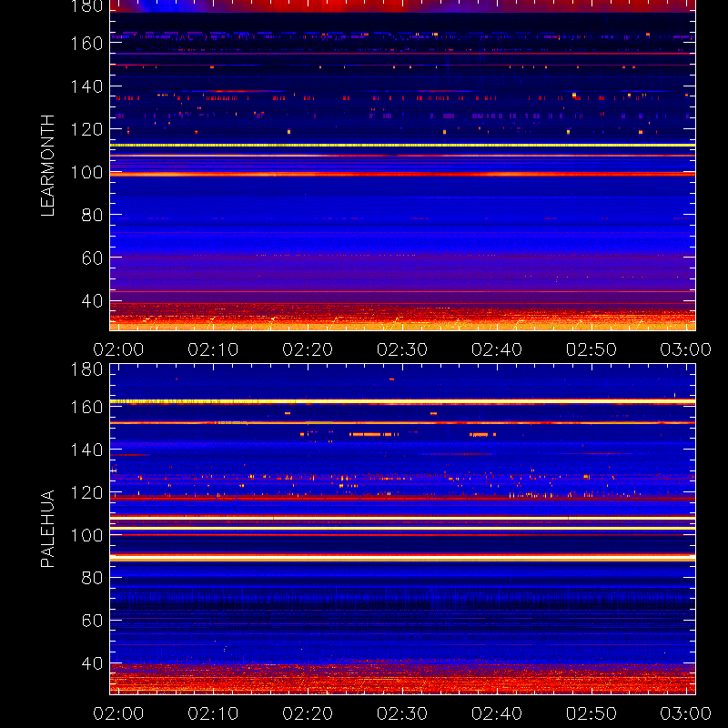Image resolution: width=728 pixels, height=728 pixels.
Task: Click 03:00 time label below Palehua plot
Action: tap(686, 713)
